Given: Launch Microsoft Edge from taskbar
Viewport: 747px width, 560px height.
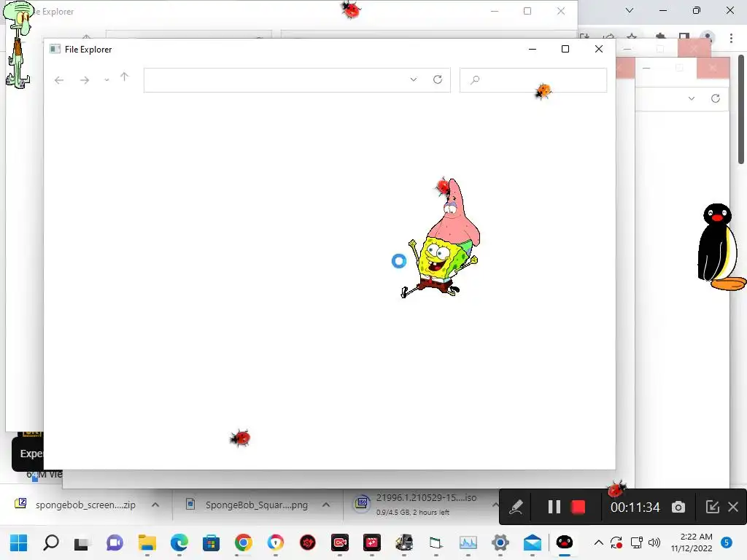Looking at the screenshot, I should point(179,542).
